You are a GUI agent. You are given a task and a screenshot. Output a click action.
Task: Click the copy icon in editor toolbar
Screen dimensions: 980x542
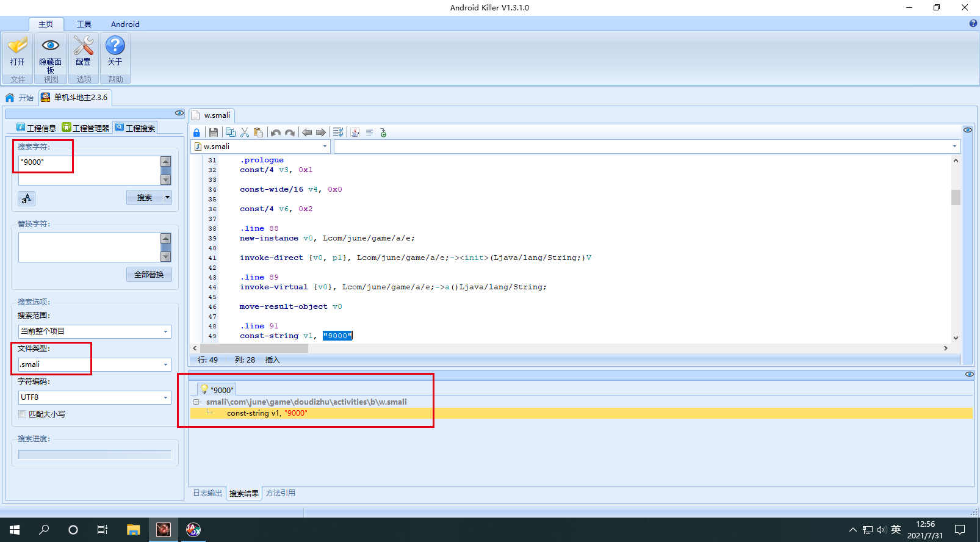coord(231,132)
